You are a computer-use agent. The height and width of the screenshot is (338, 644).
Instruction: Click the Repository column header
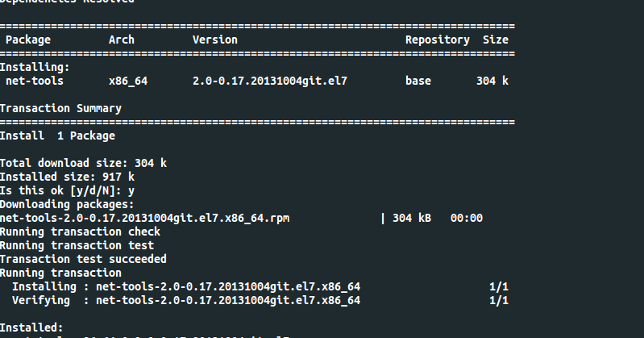click(438, 40)
